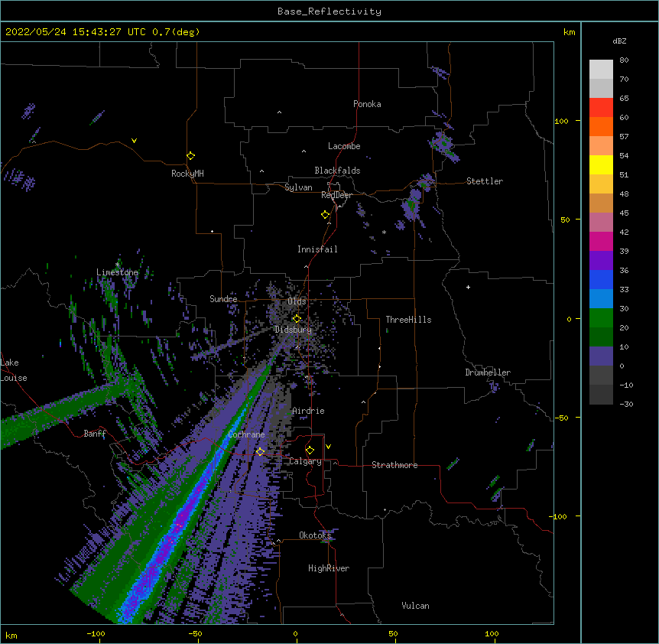Click the Vulcan city label
The image size is (659, 644).
click(x=415, y=606)
